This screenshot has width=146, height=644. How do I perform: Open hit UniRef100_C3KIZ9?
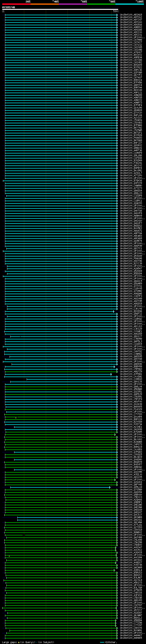(x=131, y=329)
